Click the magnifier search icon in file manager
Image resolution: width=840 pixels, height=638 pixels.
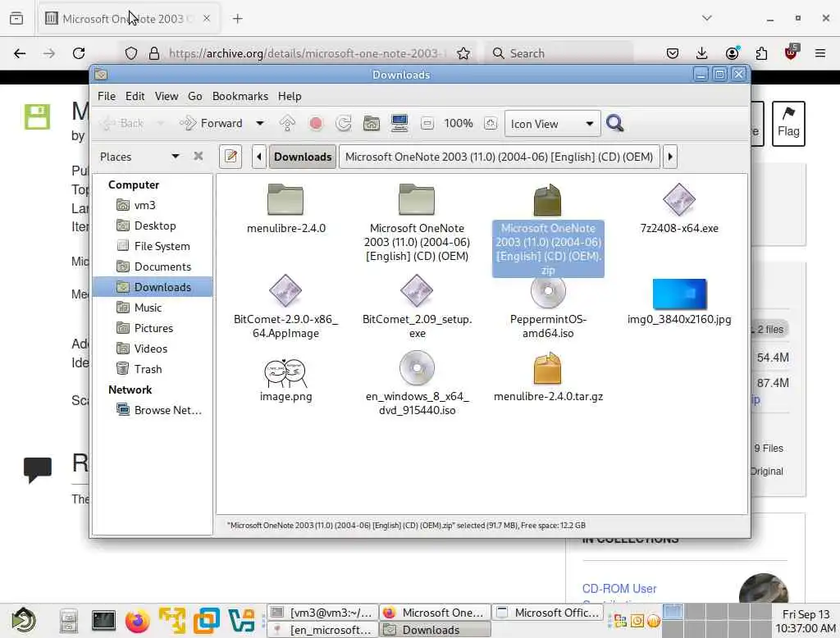pyautogui.click(x=614, y=123)
